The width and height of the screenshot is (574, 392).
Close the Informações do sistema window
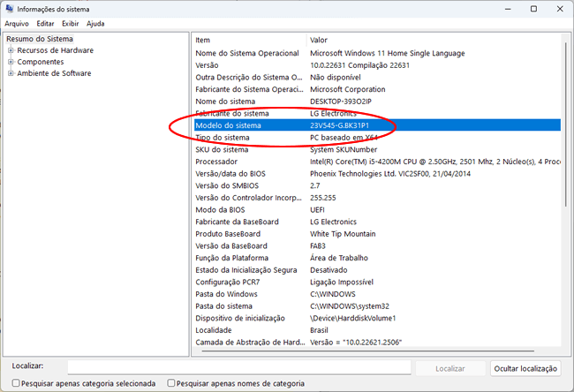pos(560,9)
